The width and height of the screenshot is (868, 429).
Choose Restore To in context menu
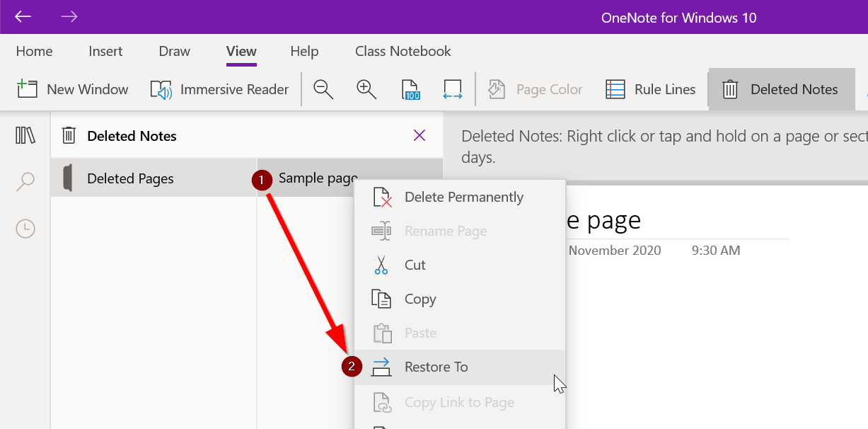click(x=460, y=367)
